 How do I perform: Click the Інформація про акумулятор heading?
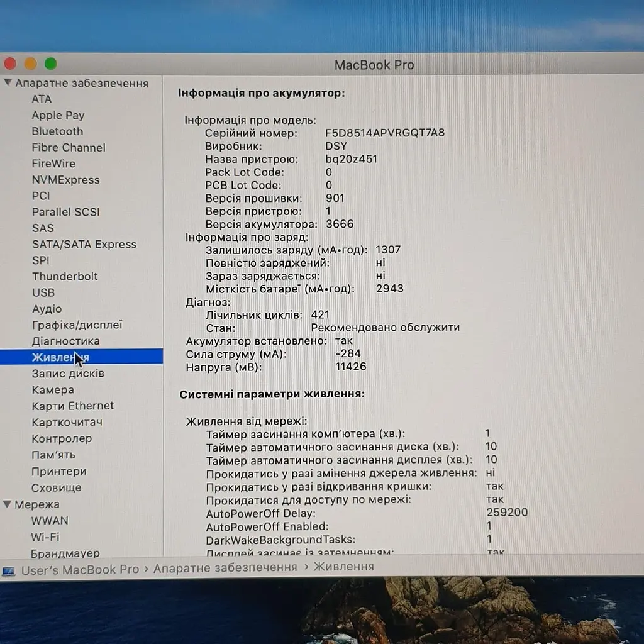point(261,93)
